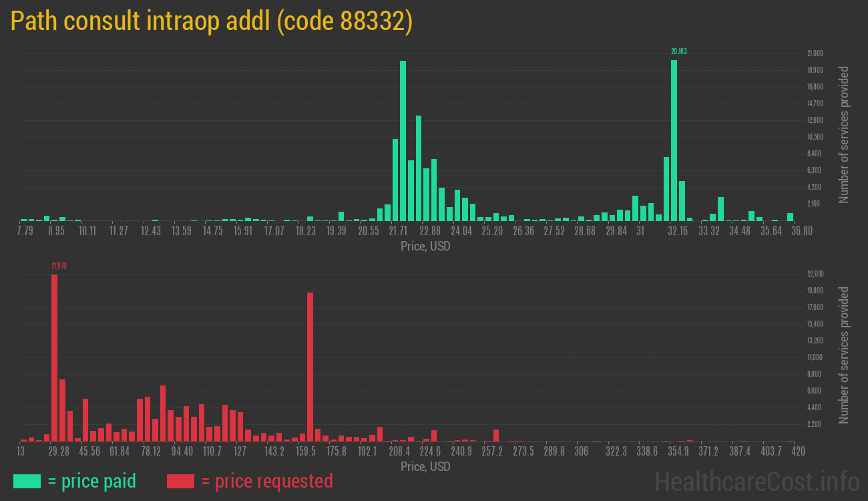Click the green price paid legend swatch
868x501 pixels.
tap(27, 481)
